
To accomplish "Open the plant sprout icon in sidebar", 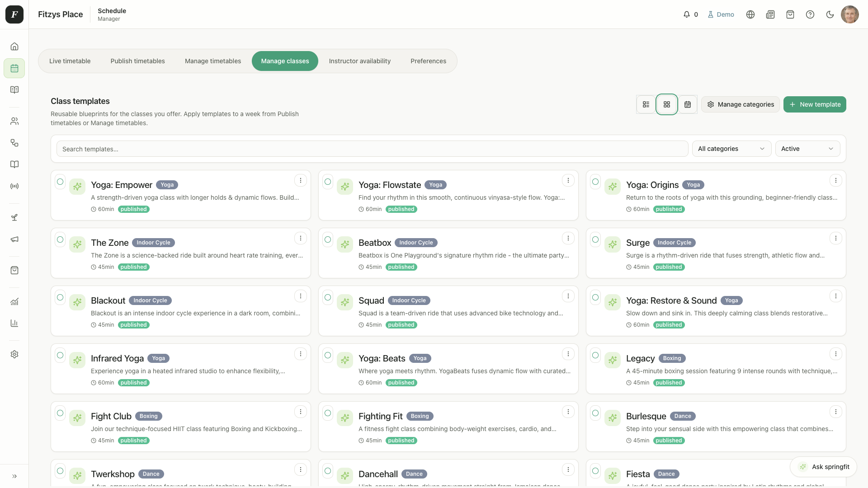I will [x=14, y=217].
